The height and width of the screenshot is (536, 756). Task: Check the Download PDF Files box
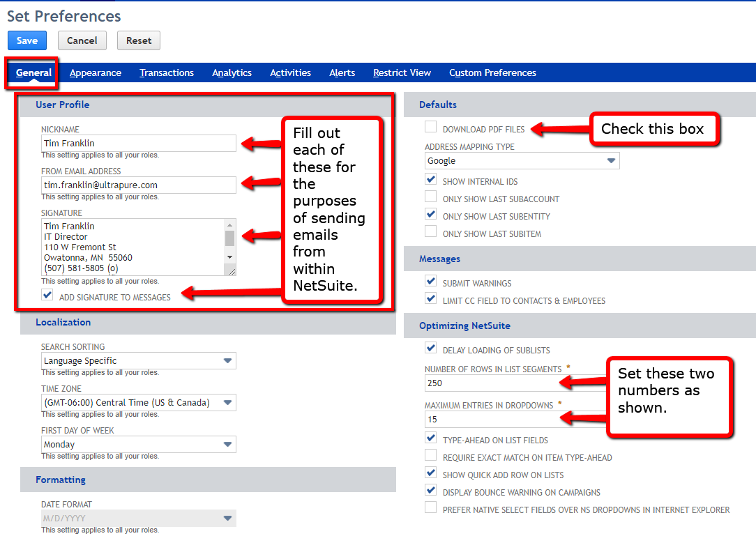click(x=430, y=127)
